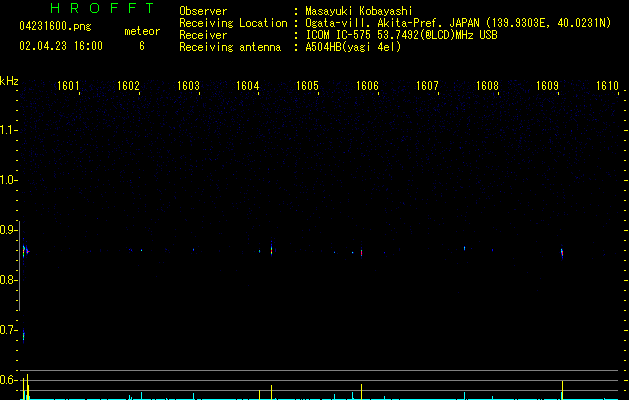Click the Receiving Location label
This screenshot has width=629, height=400.
pos(233,23)
